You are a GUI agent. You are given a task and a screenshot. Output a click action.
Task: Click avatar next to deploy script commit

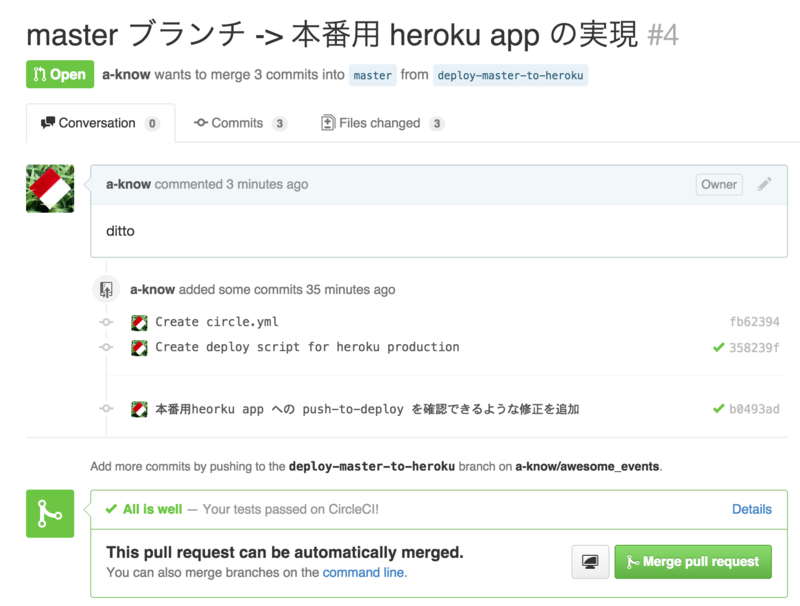[x=139, y=348]
